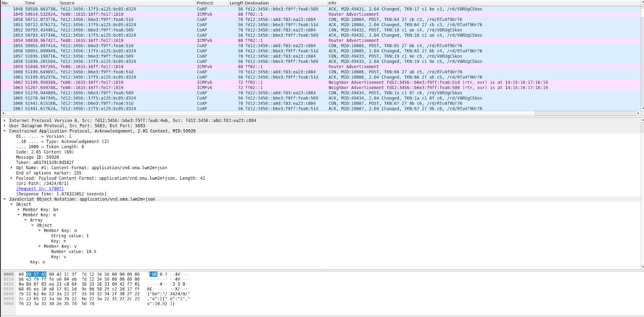Click the packet list scroll-right arrow

click(638, 114)
